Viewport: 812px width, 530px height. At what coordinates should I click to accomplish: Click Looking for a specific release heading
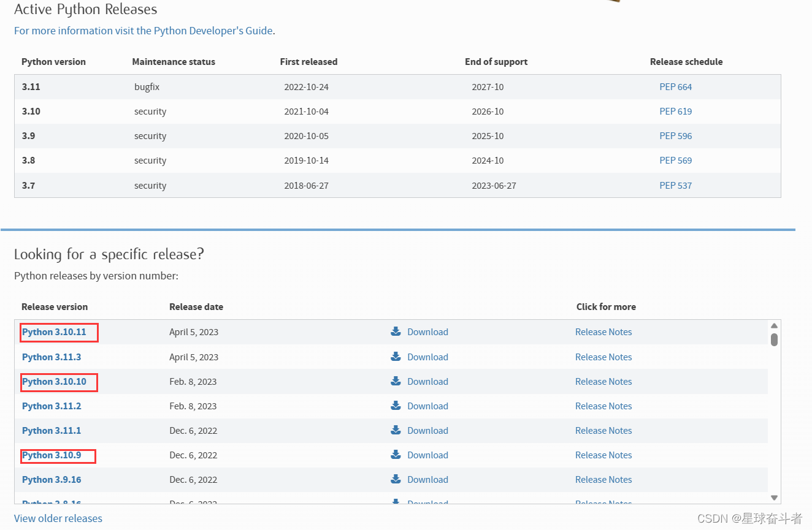point(109,254)
